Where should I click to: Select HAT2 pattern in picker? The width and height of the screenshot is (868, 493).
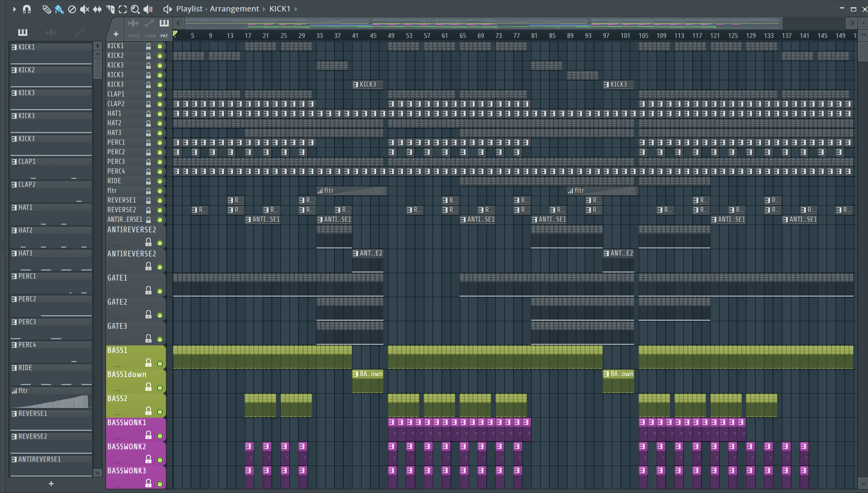tap(51, 237)
